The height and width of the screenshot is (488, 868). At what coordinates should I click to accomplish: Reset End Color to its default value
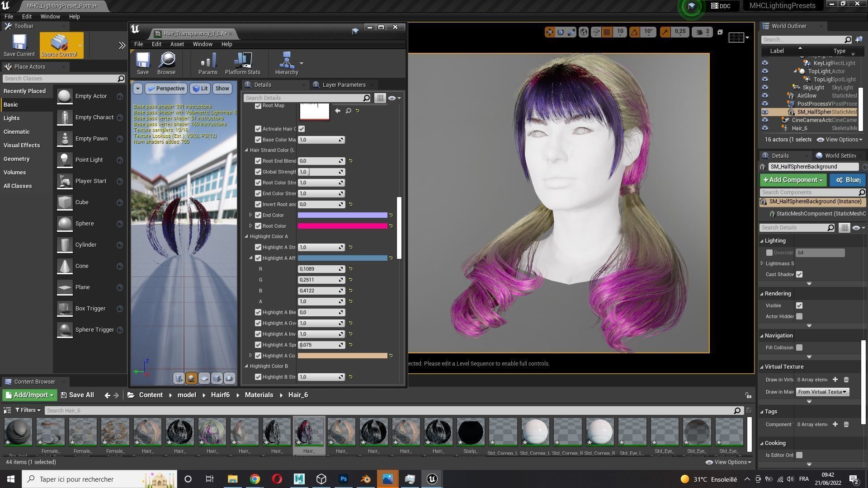click(391, 215)
